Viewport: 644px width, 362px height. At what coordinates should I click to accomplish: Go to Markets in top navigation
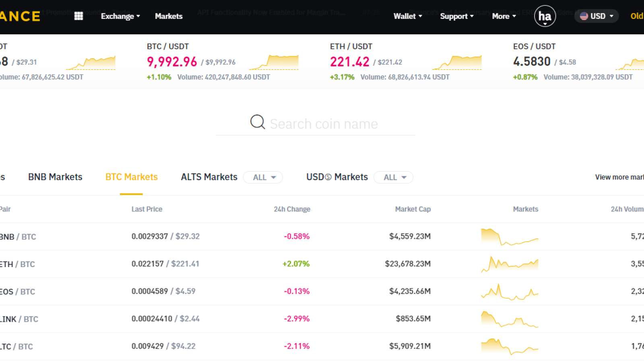tap(169, 16)
